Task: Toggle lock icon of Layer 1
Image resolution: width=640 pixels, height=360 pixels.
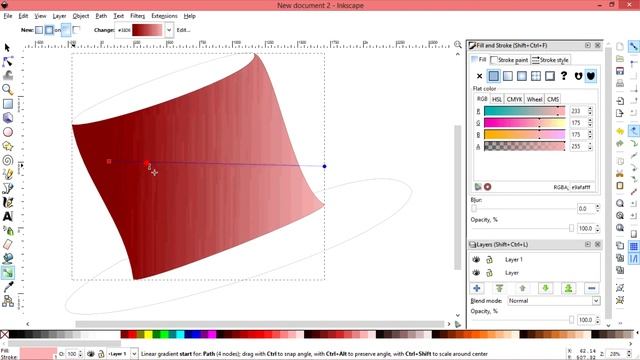Action: (x=489, y=260)
